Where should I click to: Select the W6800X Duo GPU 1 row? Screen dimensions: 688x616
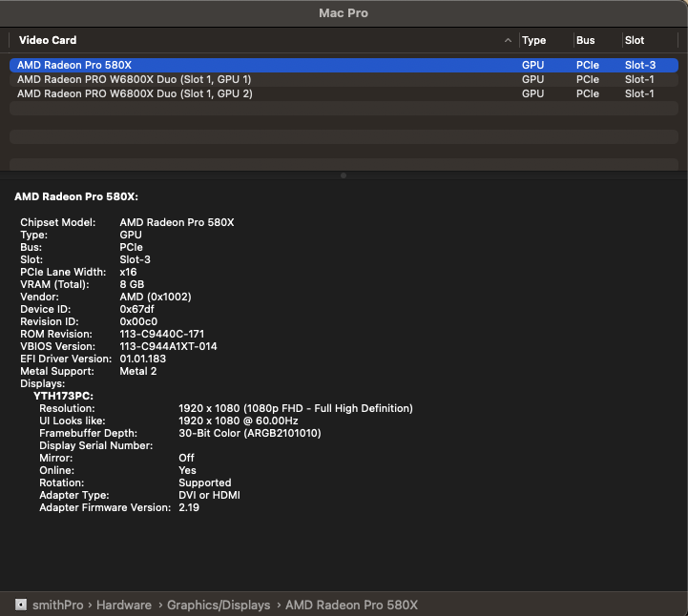(x=344, y=79)
